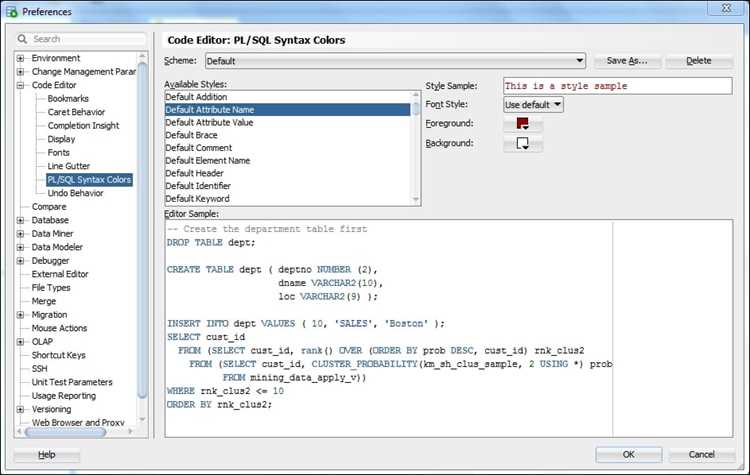Click the Preferences title bar icon
Image resolution: width=750 pixels, height=475 pixels.
(x=12, y=11)
